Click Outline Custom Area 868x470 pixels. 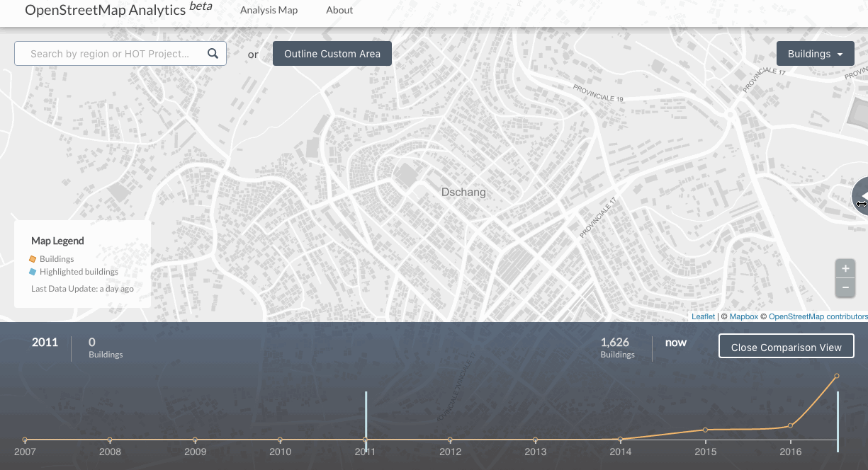(332, 53)
